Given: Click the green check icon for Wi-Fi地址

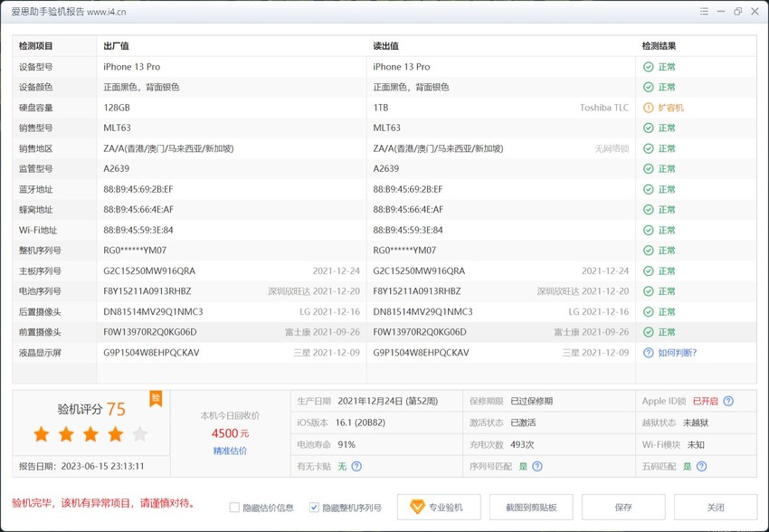Looking at the screenshot, I should (649, 230).
